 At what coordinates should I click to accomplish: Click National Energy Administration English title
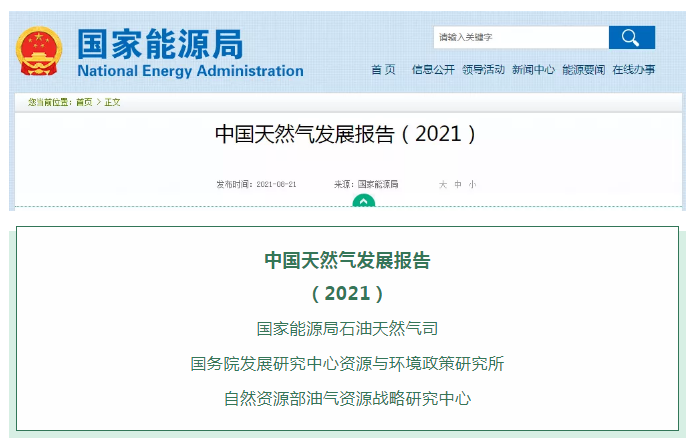pos(190,71)
